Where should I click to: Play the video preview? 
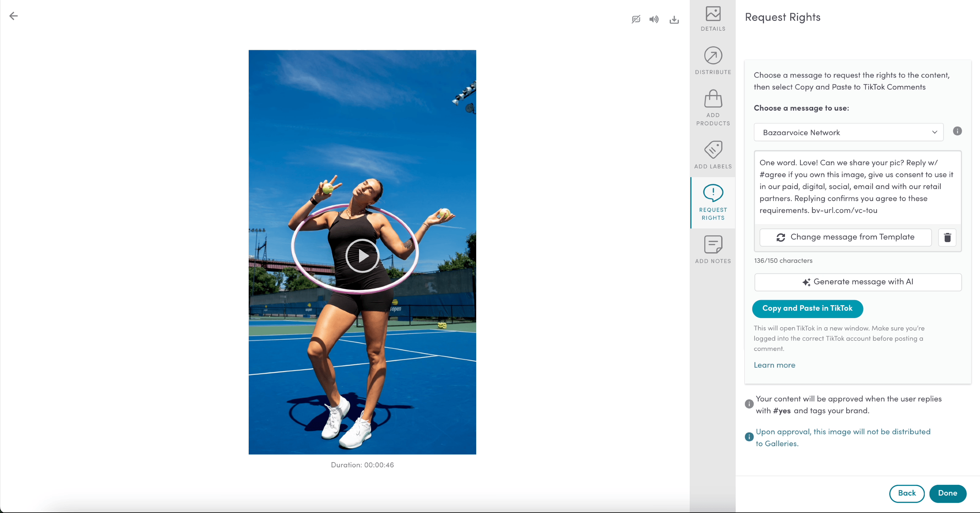(x=362, y=256)
